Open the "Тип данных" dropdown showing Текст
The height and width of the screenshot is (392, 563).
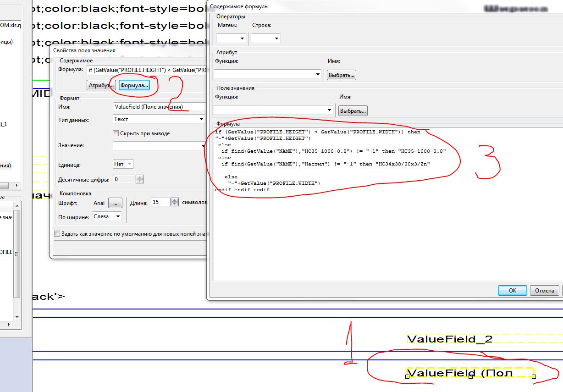pos(159,119)
